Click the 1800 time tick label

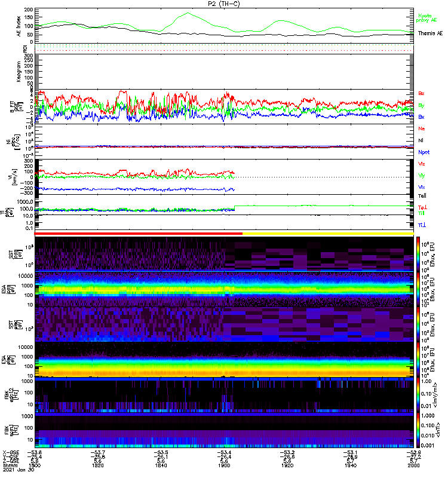(35, 465)
